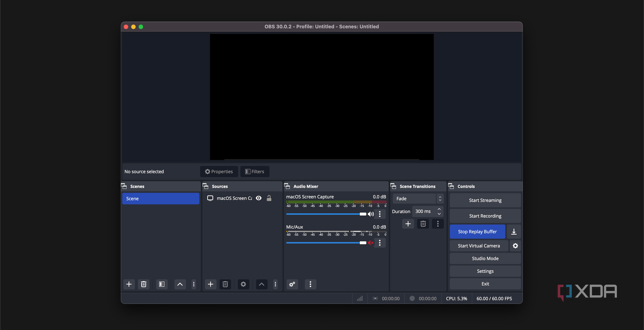Screen dimensions: 644x330
Task: Move source up with arrow icon
Action: pyautogui.click(x=261, y=284)
